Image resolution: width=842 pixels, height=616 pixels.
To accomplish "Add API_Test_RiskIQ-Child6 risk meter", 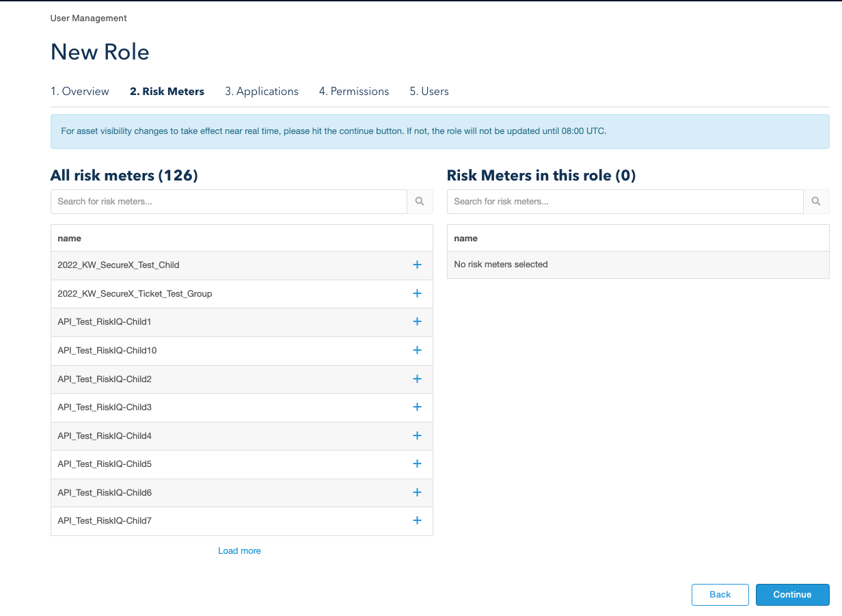I will click(417, 492).
